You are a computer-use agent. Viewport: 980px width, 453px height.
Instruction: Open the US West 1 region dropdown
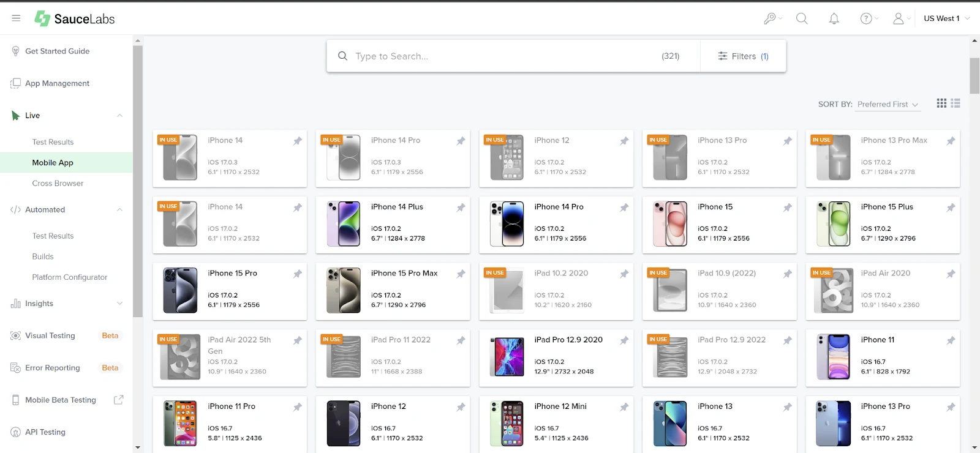tap(947, 18)
